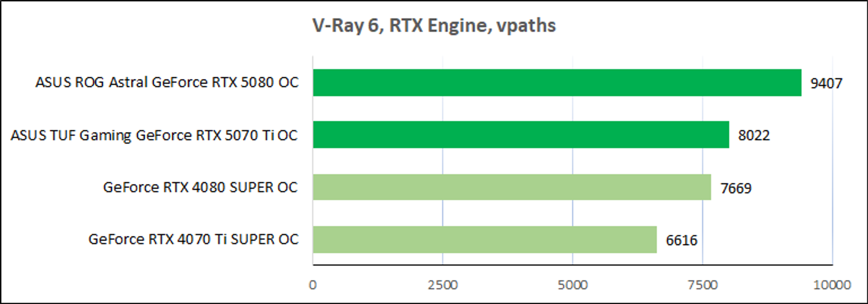Click the chart title "V-Ray 6, RTX Engine, vpaths"
Screen dimensions: 868x304
[x=434, y=26]
